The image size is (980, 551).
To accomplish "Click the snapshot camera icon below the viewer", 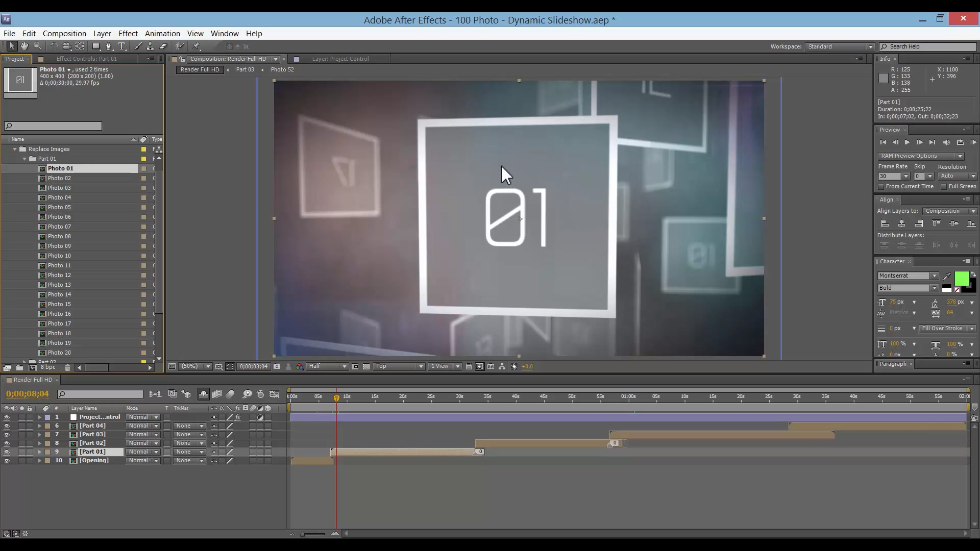I will 277,366.
